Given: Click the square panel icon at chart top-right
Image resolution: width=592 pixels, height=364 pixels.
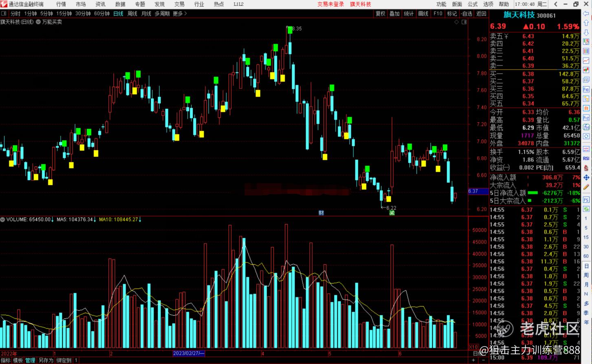Looking at the screenshot, I should click(464, 22).
